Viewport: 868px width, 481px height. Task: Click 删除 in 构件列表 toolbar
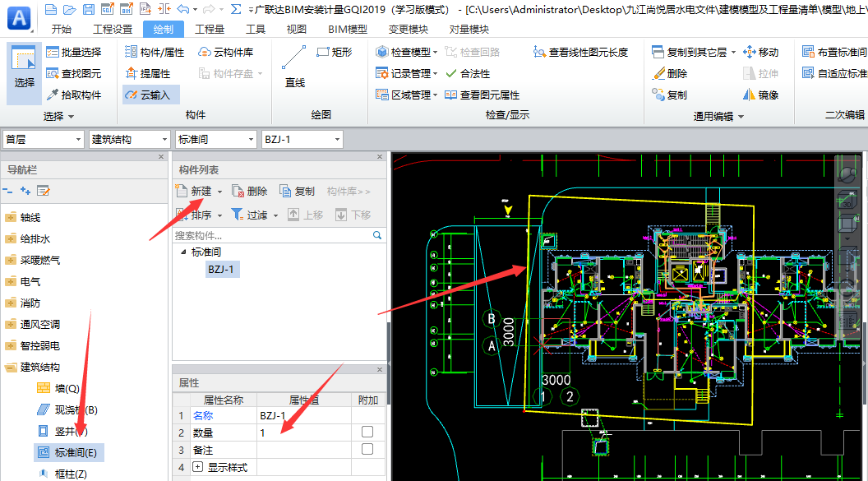point(250,191)
